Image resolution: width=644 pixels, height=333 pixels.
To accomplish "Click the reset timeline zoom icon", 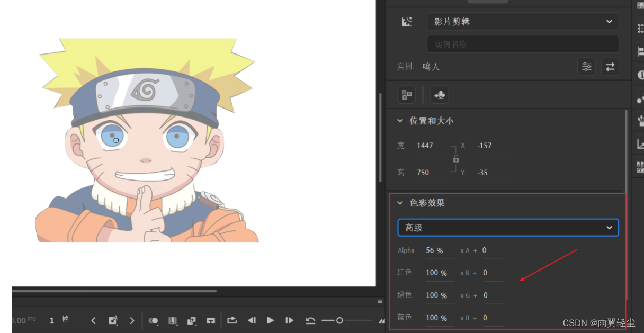I will tap(311, 320).
